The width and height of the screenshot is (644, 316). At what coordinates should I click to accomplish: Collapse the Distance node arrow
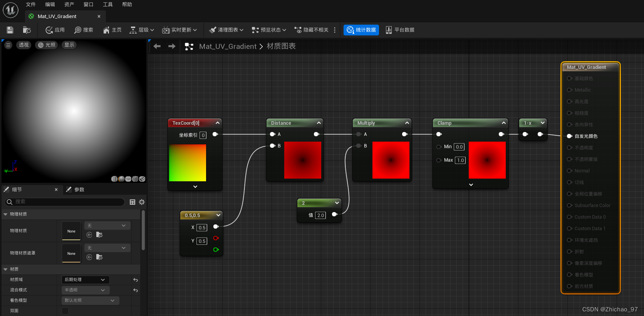coord(319,123)
